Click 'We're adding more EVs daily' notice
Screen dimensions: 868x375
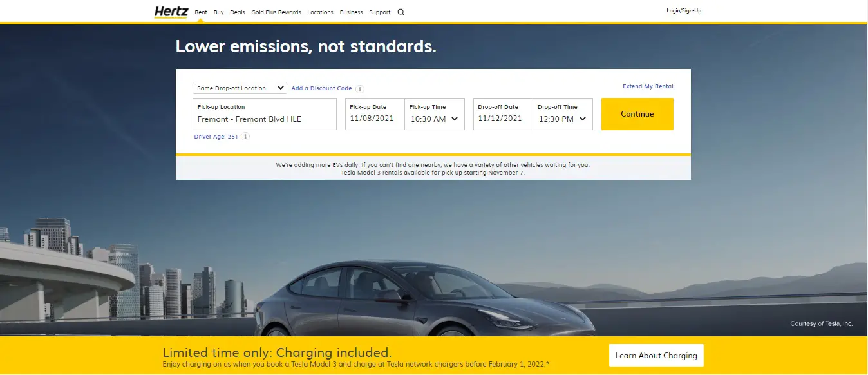point(433,165)
